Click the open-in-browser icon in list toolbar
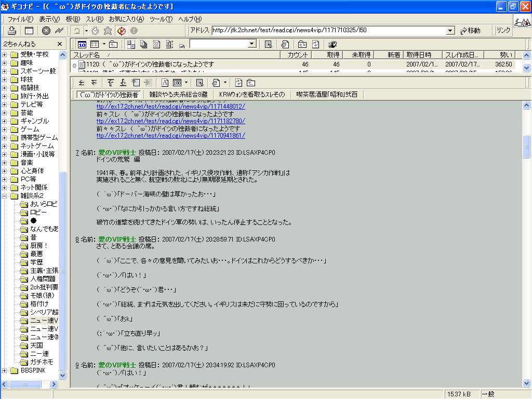 pos(285,45)
